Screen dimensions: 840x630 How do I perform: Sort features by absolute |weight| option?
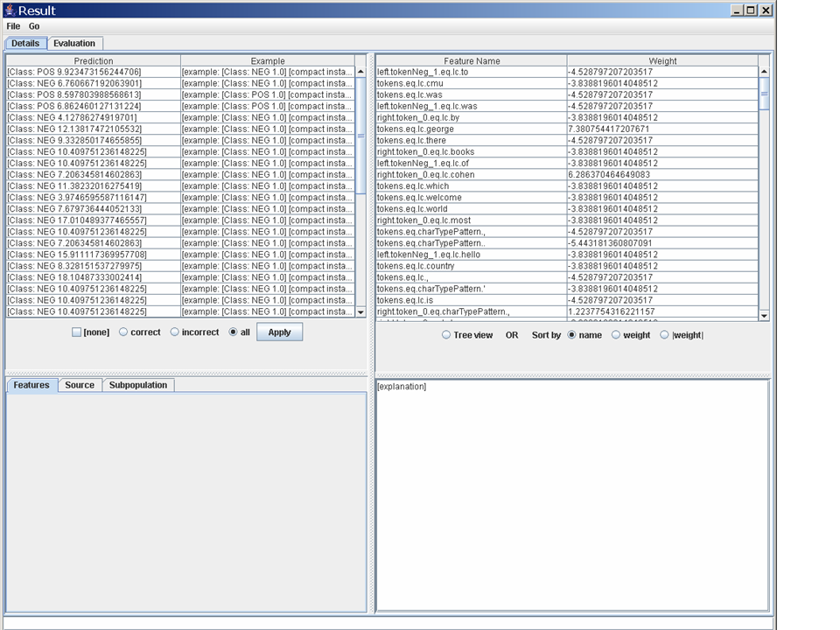click(665, 335)
